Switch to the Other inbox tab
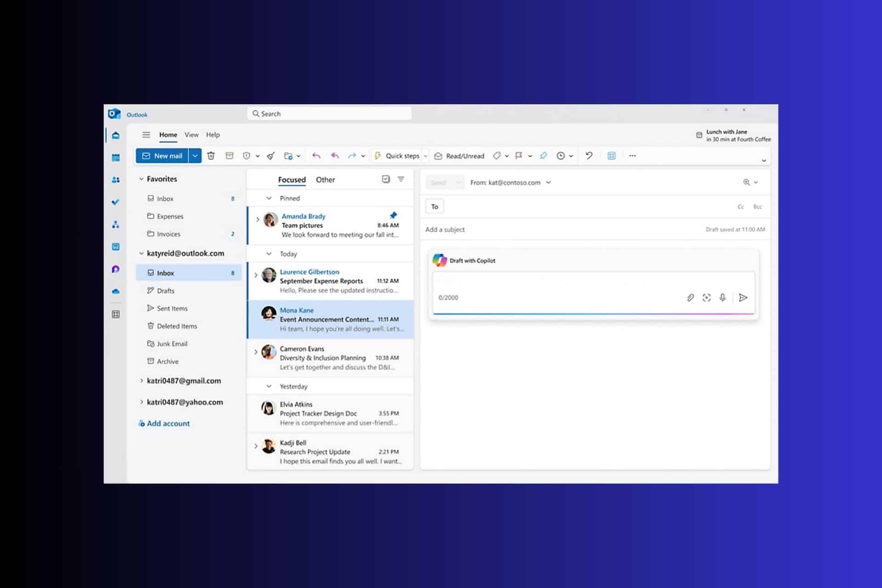The width and height of the screenshot is (882, 588). (x=325, y=180)
